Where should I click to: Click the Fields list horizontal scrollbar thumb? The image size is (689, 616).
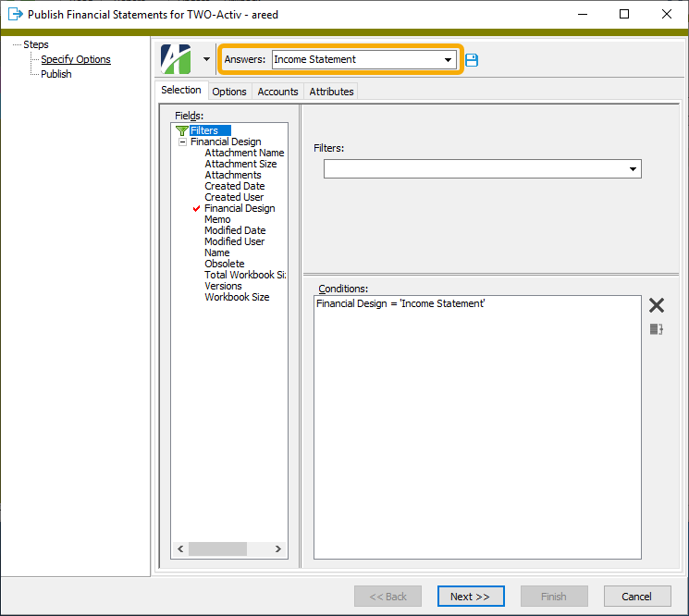[x=216, y=549]
